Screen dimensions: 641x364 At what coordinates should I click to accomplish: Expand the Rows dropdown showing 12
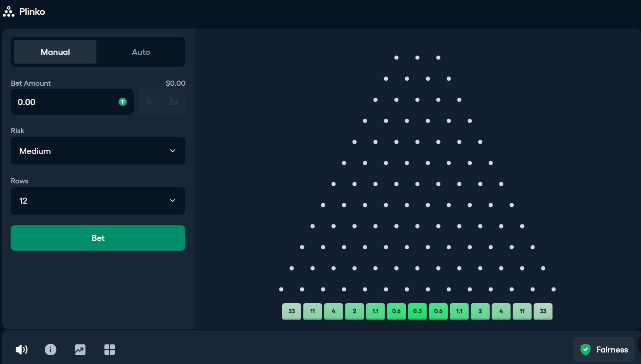click(x=98, y=201)
